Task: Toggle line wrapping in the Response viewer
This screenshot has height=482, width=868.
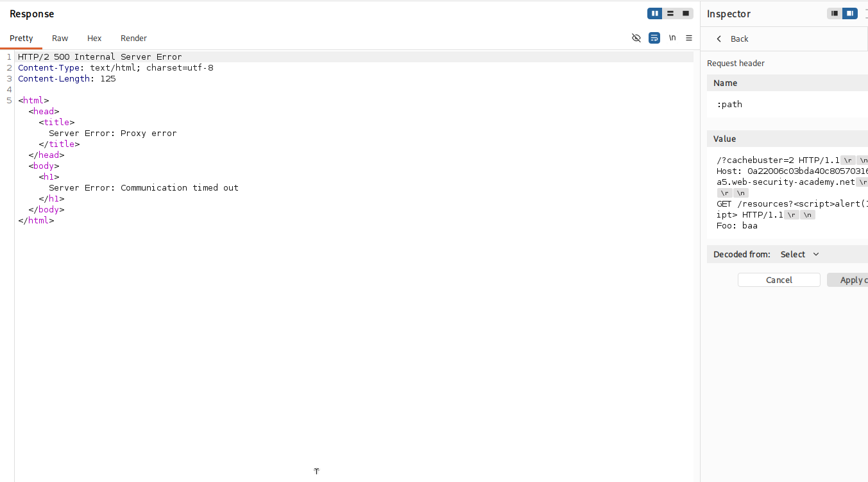Action: [654, 38]
